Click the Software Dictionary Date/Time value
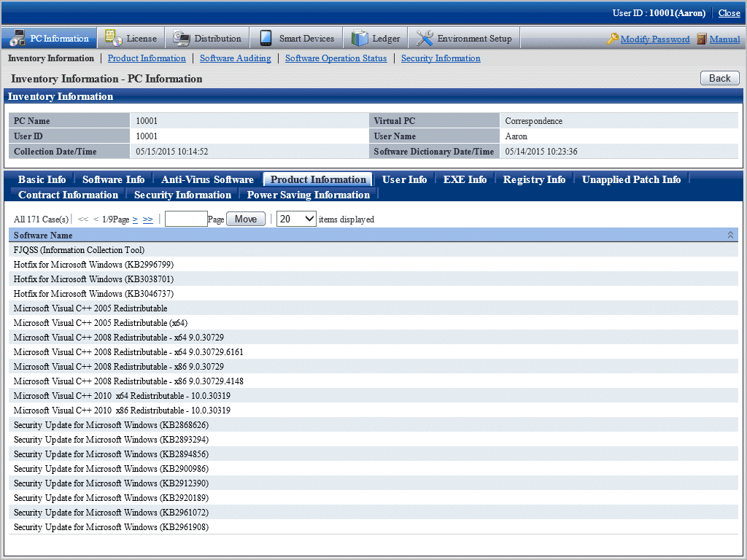 (x=541, y=152)
